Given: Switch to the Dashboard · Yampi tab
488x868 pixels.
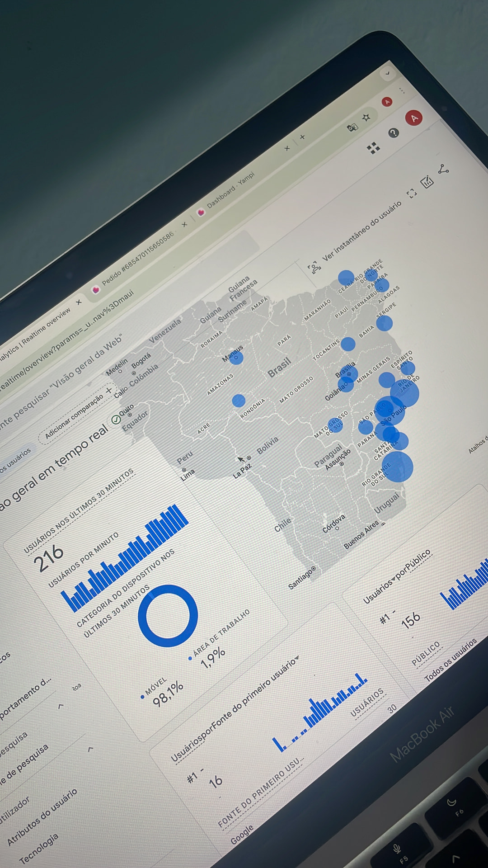Looking at the screenshot, I should point(231,190).
